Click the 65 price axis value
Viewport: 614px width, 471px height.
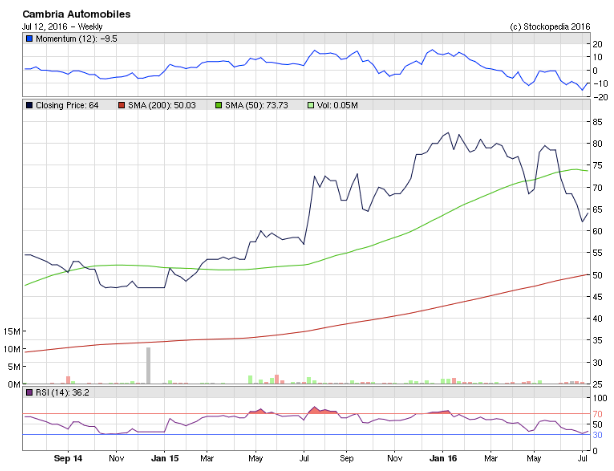pos(597,209)
